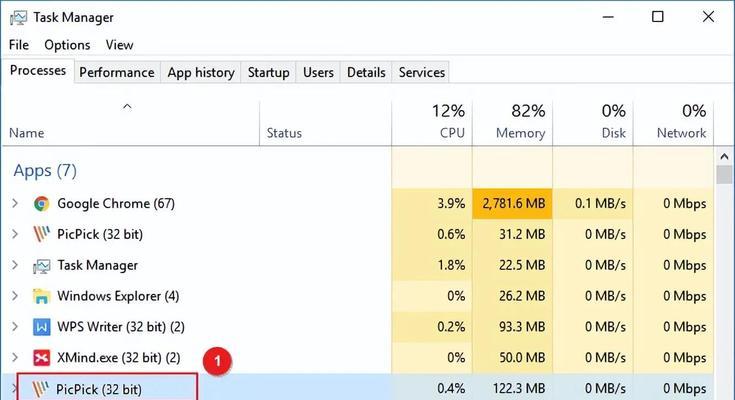Switch to the Startup tab
This screenshot has width=735, height=400.
point(269,73)
